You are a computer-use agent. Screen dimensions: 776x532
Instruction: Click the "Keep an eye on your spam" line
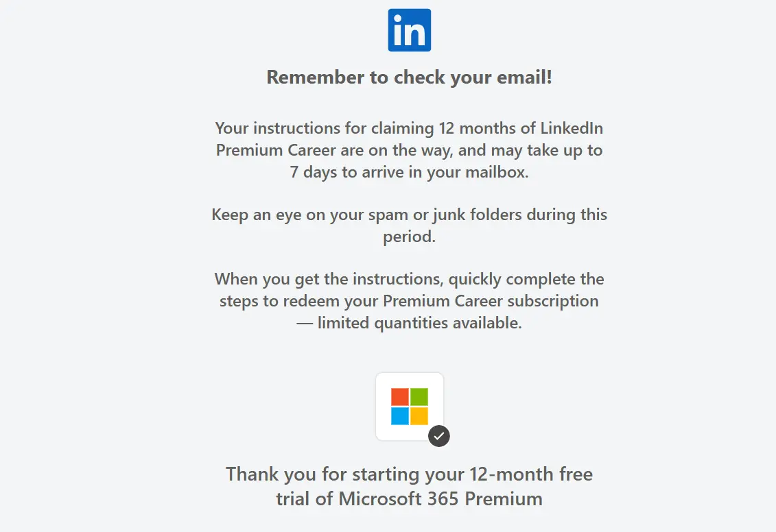pos(410,215)
